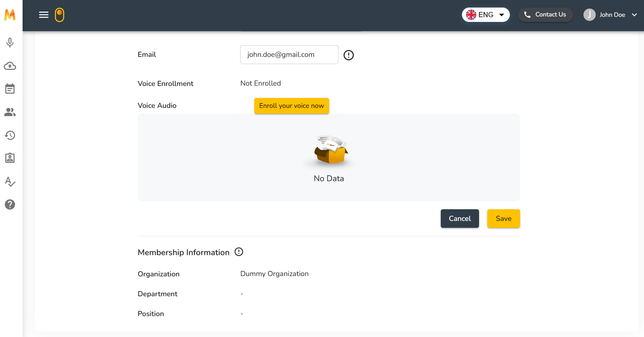Click Enroll your voice now button
Viewport: 644px width, 337px height.
[292, 106]
